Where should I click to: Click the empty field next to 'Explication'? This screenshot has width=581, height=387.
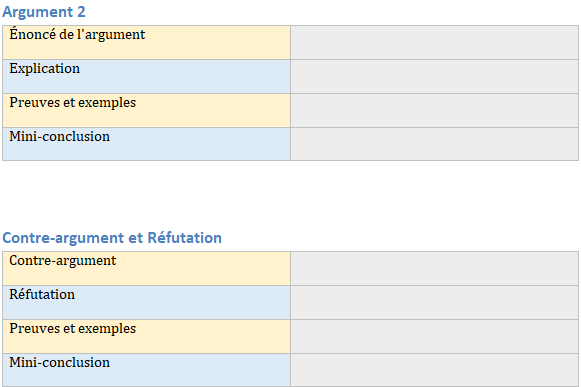pyautogui.click(x=434, y=76)
